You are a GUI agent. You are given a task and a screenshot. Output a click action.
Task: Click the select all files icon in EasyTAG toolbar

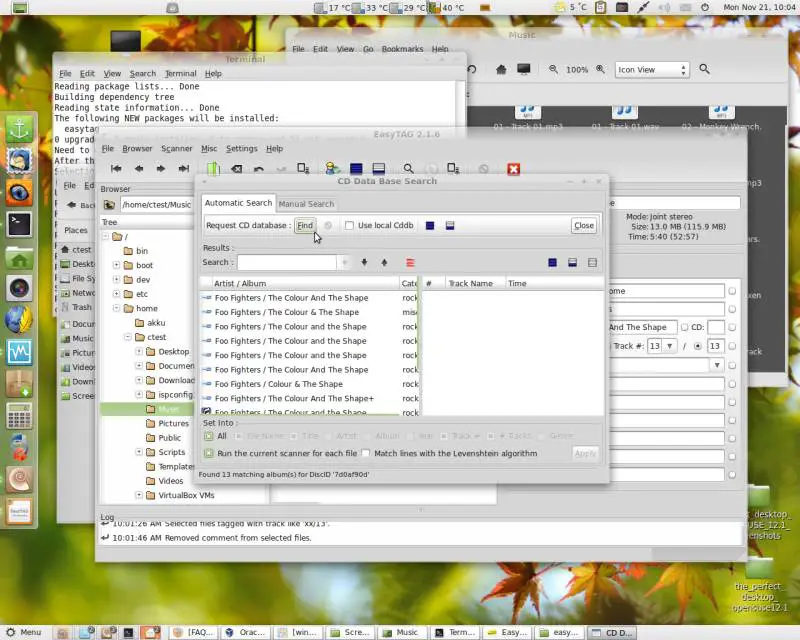tap(356, 168)
